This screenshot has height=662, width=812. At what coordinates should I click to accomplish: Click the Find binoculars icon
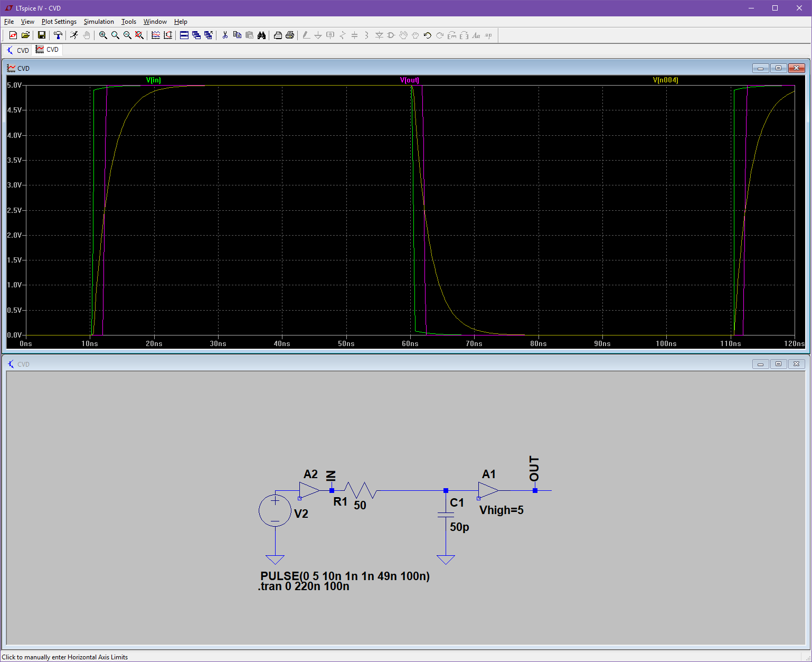pos(262,35)
